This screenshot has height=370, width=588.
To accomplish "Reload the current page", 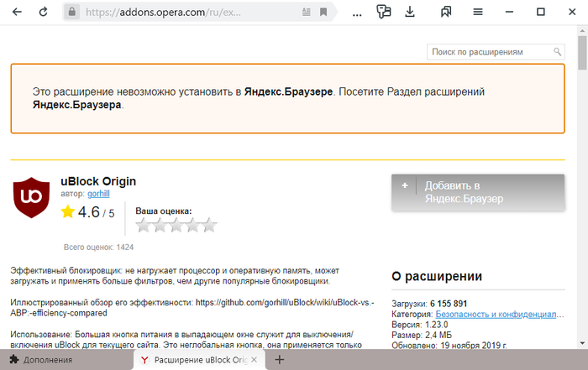I will point(44,13).
